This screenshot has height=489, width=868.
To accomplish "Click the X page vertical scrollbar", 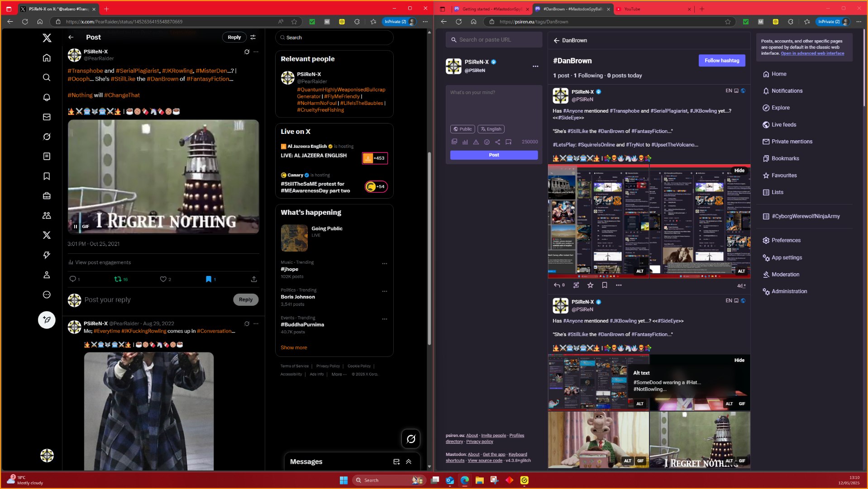I will [429, 249].
